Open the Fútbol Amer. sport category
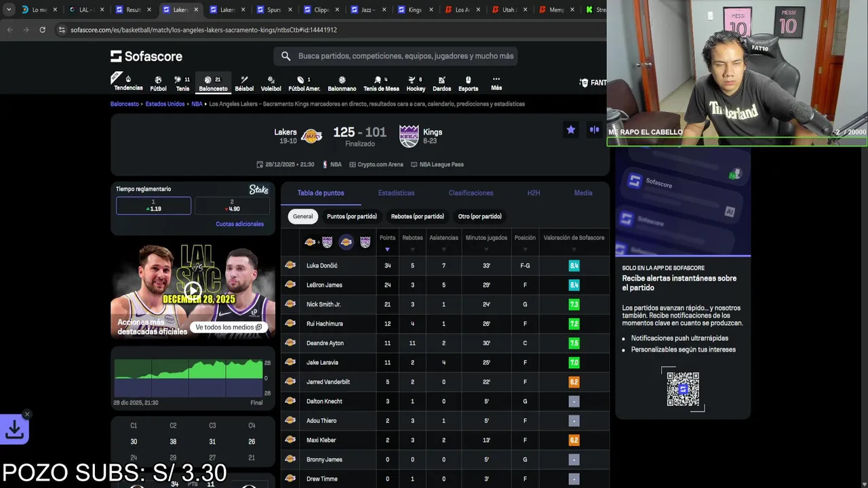868x488 pixels. click(x=304, y=83)
